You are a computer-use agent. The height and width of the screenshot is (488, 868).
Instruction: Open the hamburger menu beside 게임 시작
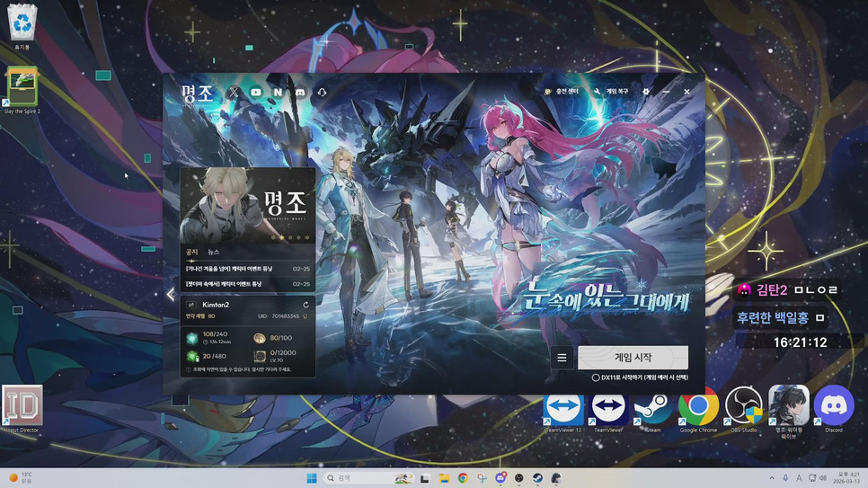(562, 358)
